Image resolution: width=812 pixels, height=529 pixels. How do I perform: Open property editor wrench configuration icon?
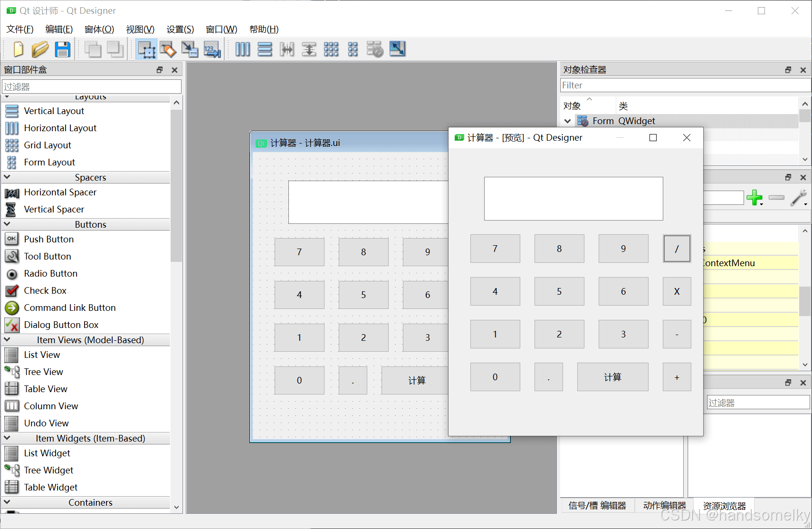coord(799,197)
